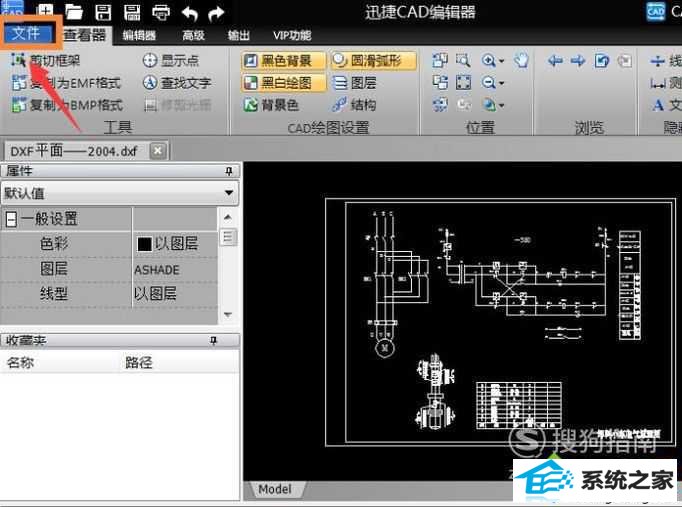Screen dimensions: 682x507
Task: Click the first icon in 位置 group
Action: click(440, 60)
